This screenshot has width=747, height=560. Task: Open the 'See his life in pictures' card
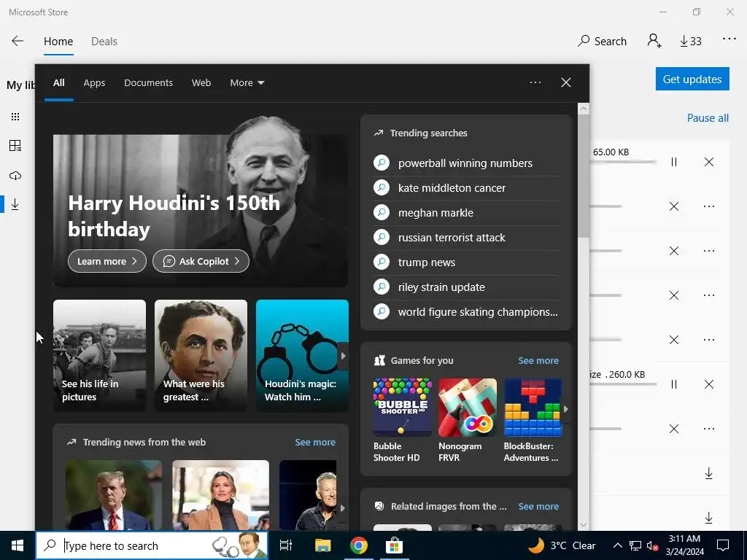tap(99, 355)
